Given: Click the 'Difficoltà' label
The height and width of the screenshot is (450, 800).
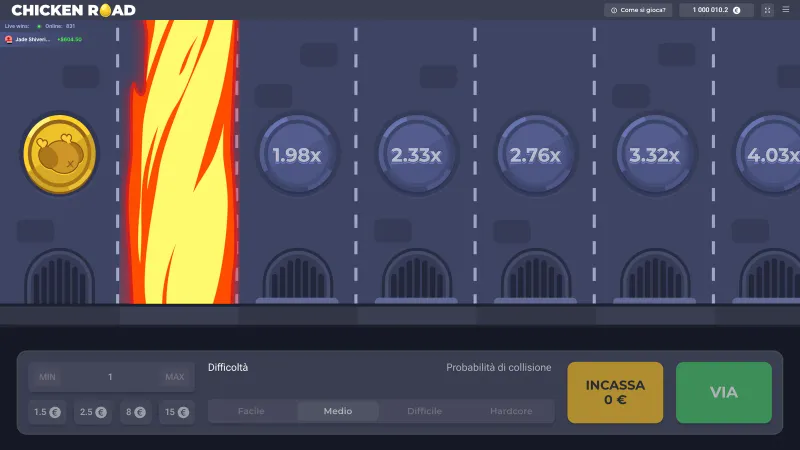Looking at the screenshot, I should click(x=228, y=367).
